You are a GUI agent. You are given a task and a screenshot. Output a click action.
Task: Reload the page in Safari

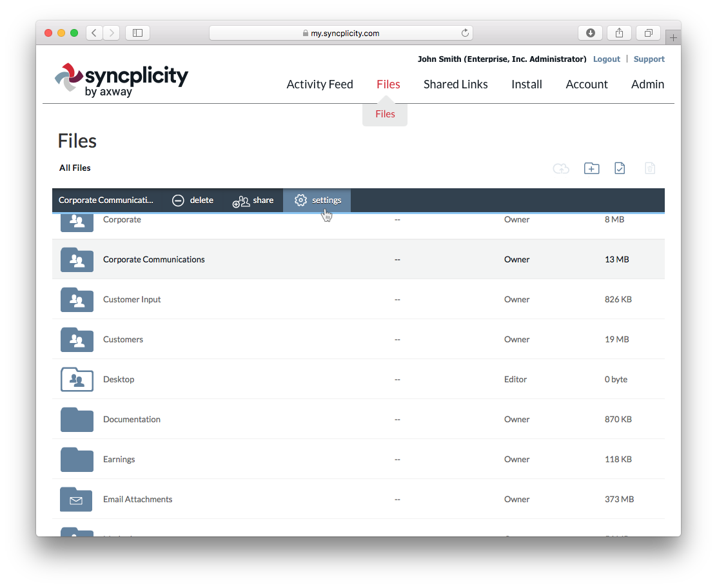pyautogui.click(x=465, y=33)
